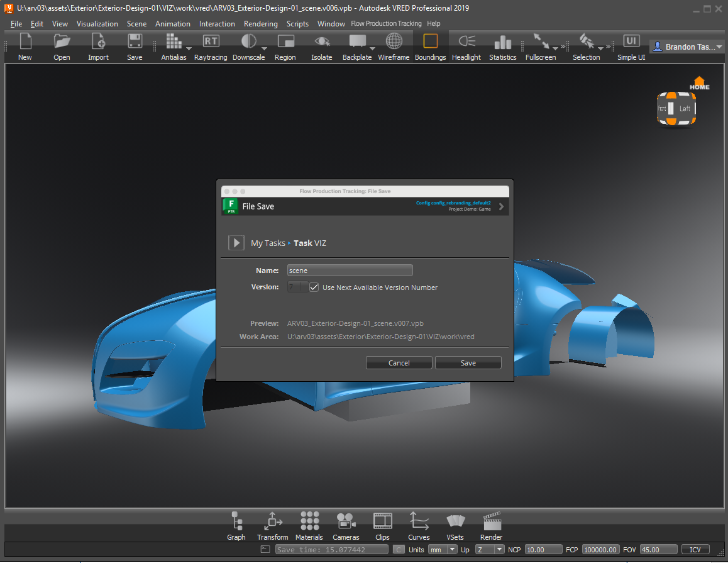Viewport: 728px width, 563px height.
Task: Open the Edit menu
Action: (37, 24)
